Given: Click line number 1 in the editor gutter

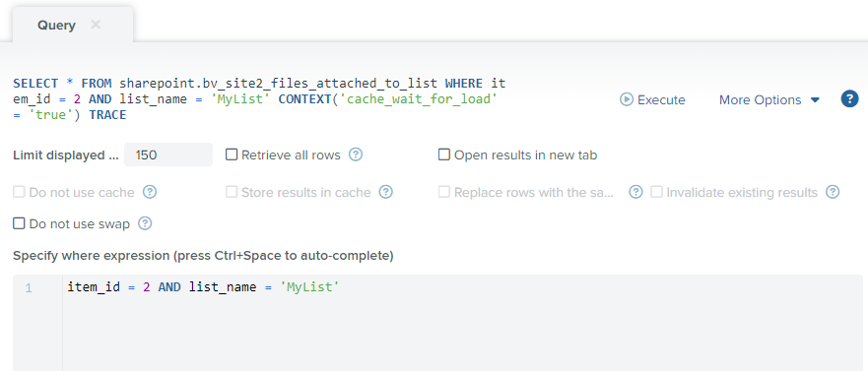Looking at the screenshot, I should tap(29, 287).
